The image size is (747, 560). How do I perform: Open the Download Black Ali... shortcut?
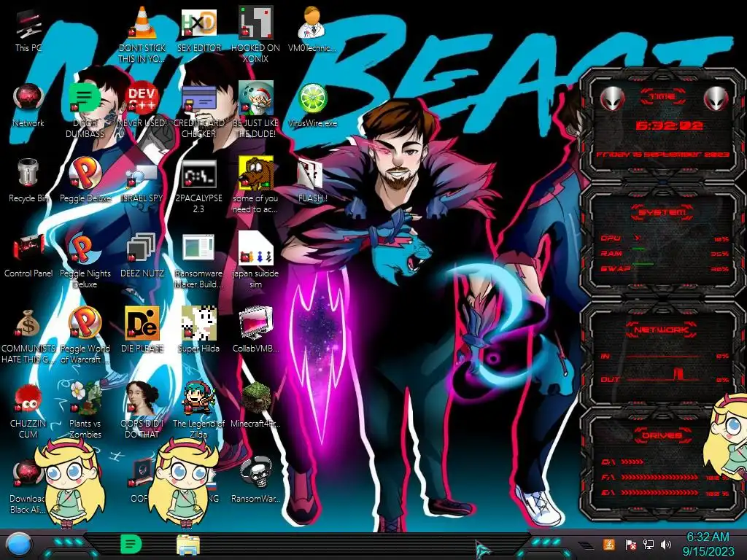tap(28, 486)
